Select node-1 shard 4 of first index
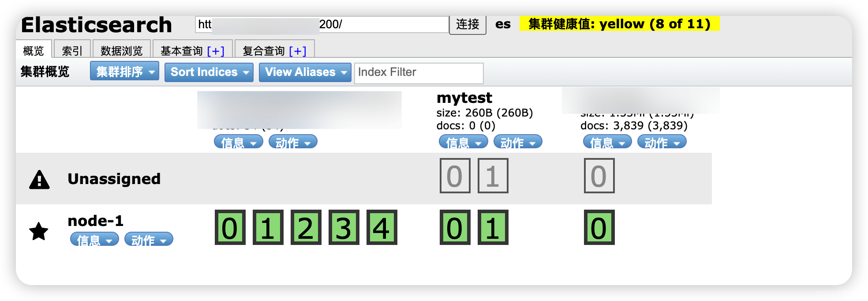The image size is (868, 301). (382, 227)
